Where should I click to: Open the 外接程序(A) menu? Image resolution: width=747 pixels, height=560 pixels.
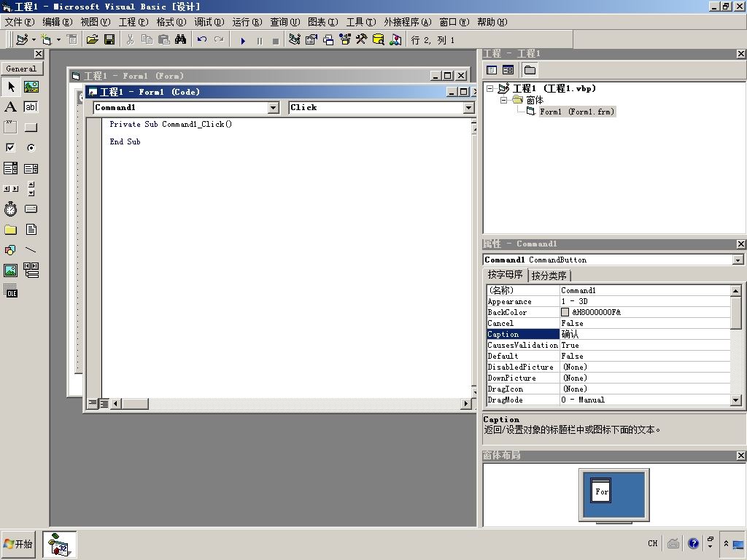[x=407, y=22]
